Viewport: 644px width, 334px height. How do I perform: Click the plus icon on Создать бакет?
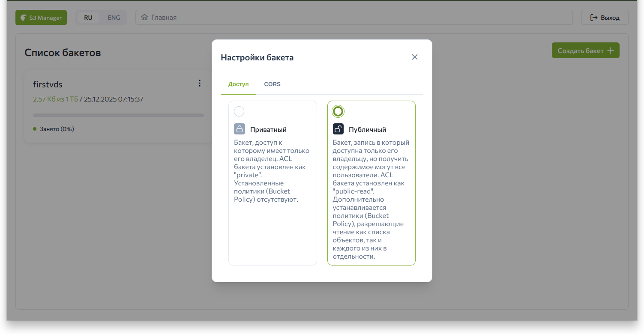tap(611, 51)
